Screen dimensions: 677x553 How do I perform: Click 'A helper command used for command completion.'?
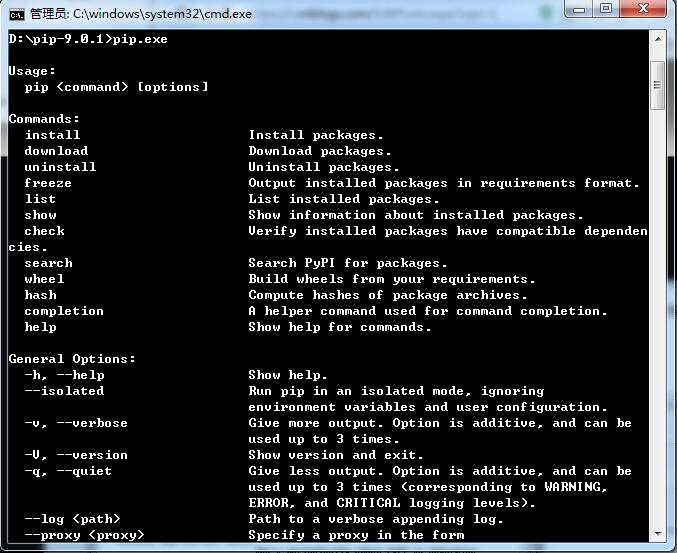click(x=427, y=311)
